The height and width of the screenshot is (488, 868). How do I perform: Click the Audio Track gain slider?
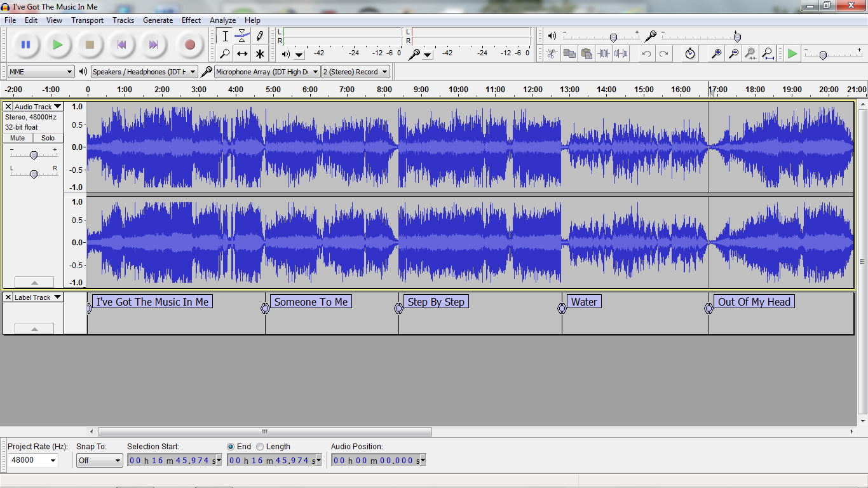pos(34,155)
